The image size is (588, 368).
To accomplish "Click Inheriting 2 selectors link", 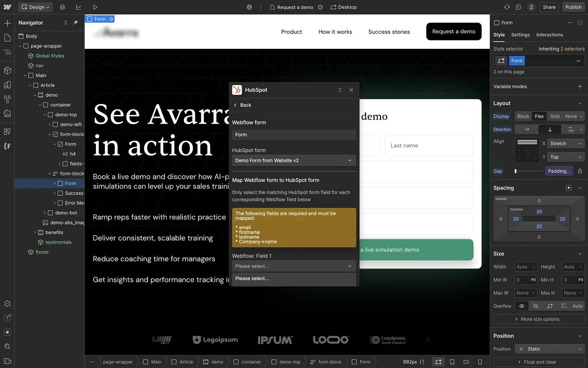I will tap(562, 49).
